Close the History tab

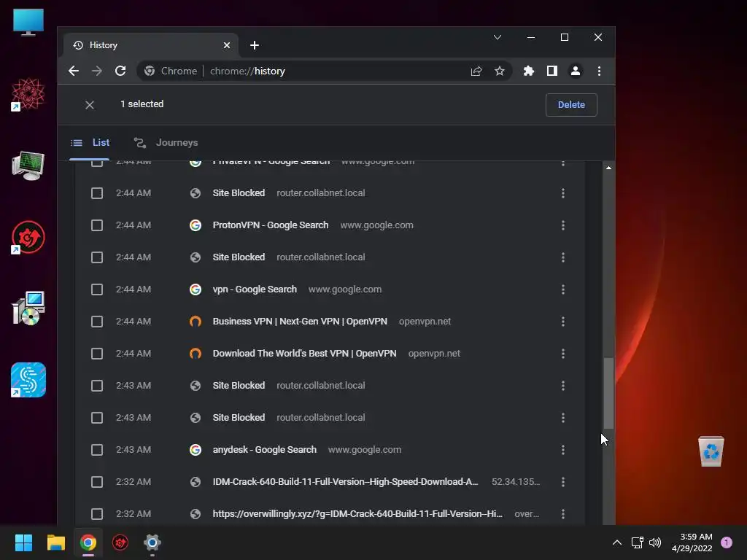point(227,45)
